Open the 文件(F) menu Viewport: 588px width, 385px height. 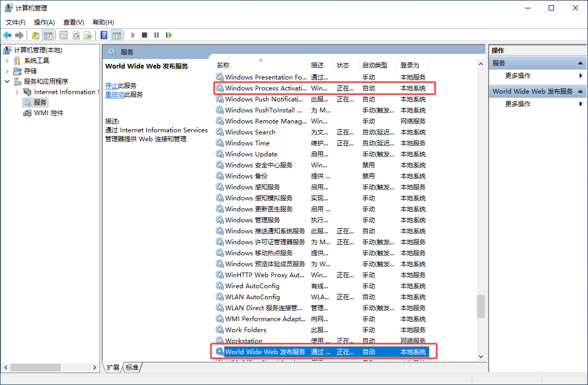(x=15, y=22)
